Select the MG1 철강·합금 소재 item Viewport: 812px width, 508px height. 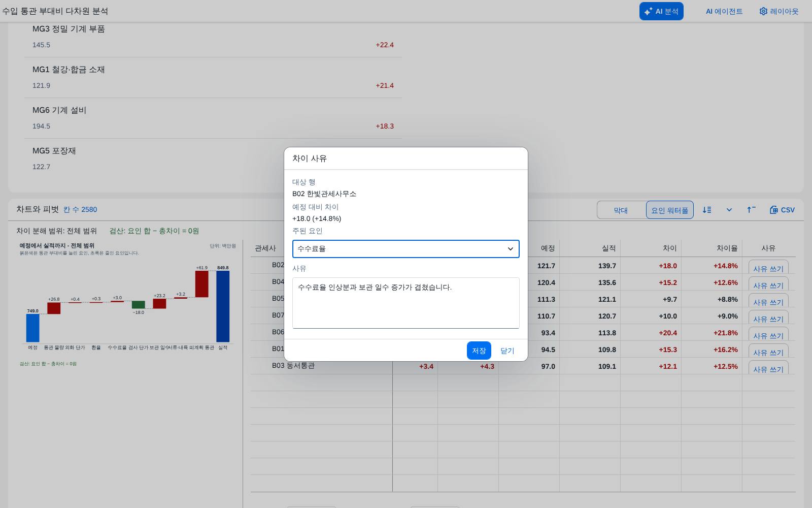click(x=213, y=77)
